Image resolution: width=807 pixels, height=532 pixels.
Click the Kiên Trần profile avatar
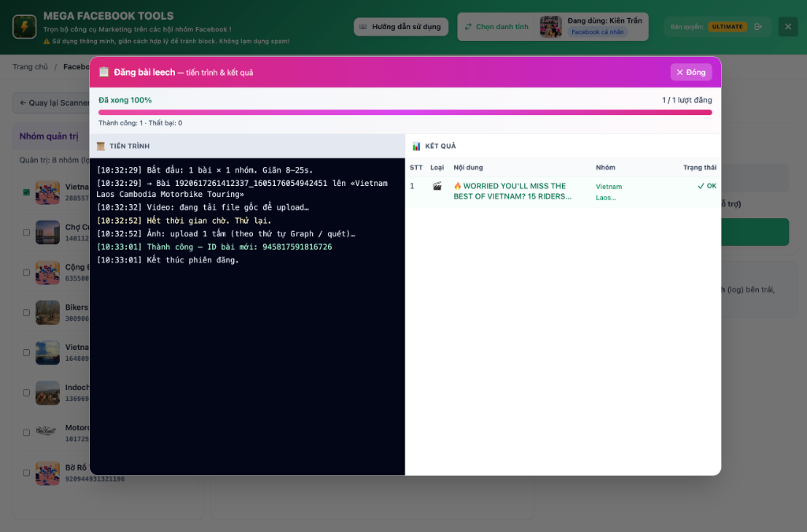point(550,27)
